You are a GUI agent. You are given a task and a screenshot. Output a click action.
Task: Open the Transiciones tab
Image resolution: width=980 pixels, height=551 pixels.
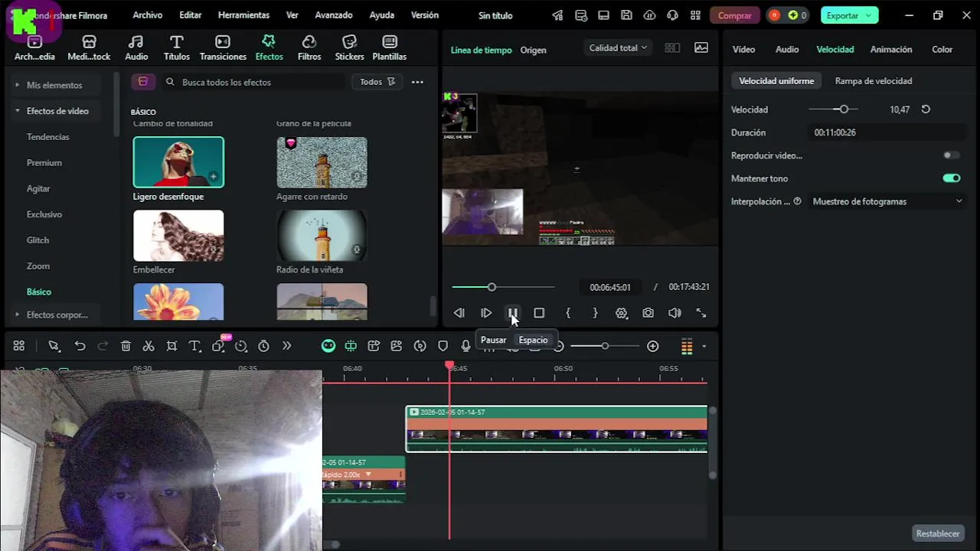pos(223,48)
